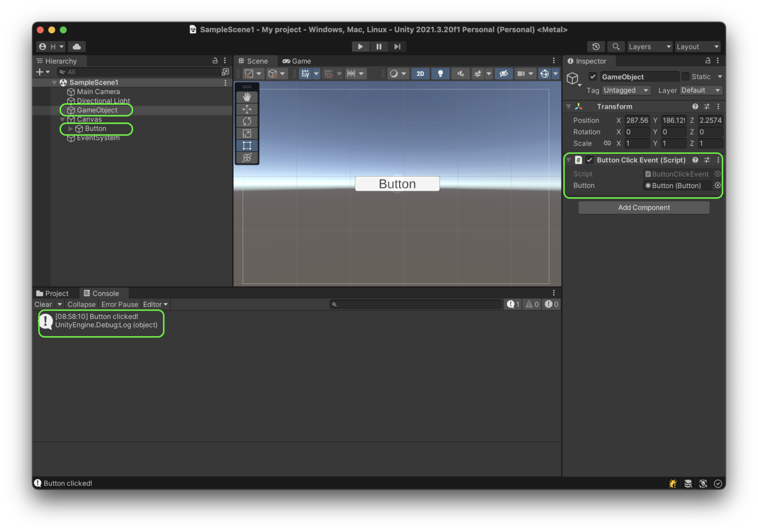Select the Rotate tool
The width and height of the screenshot is (758, 532).
coord(247,121)
